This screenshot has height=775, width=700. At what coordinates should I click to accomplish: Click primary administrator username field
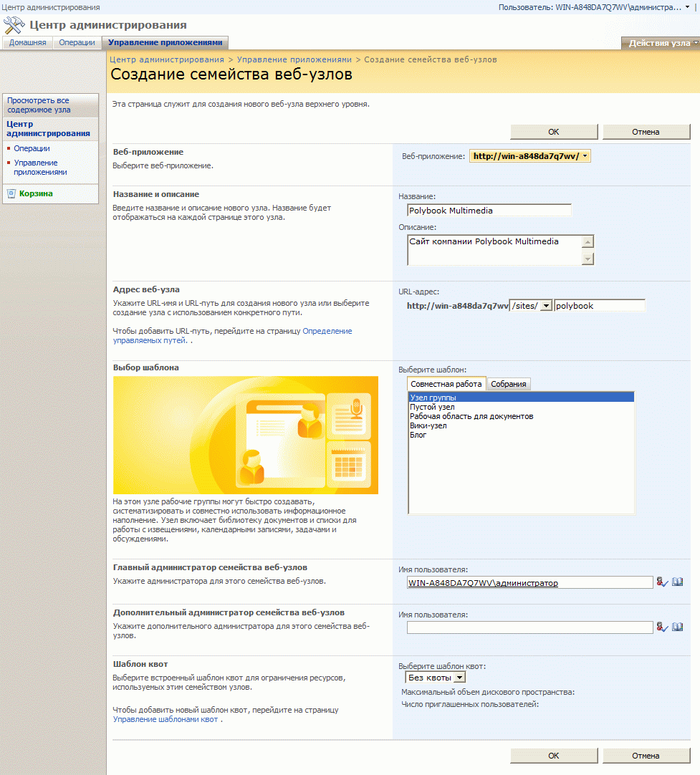pos(529,583)
